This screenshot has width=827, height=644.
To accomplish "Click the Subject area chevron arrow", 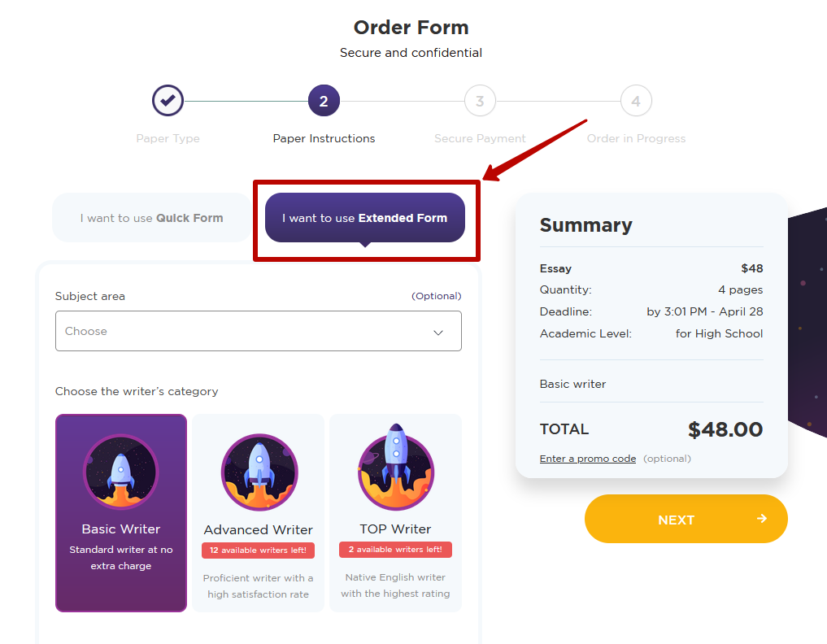I will point(438,332).
